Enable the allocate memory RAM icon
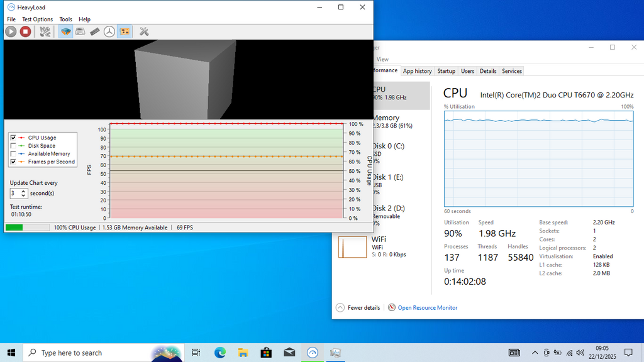Image resolution: width=644 pixels, height=362 pixels. 95,31
